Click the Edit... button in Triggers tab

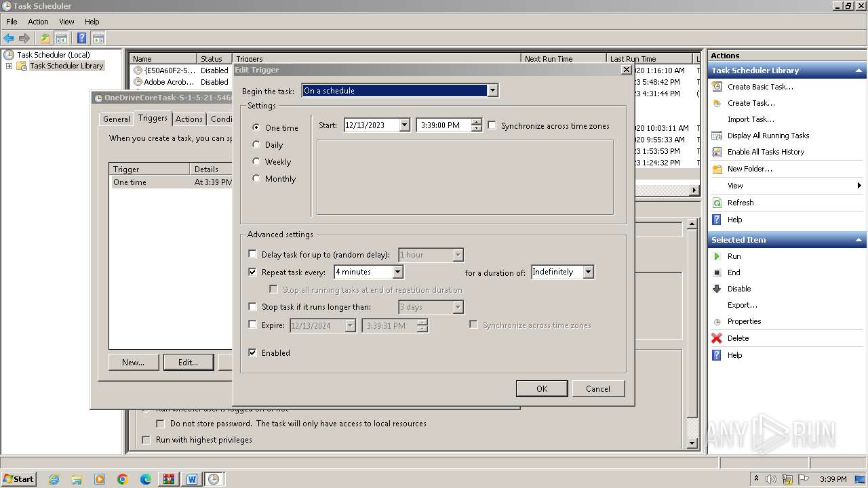(x=188, y=362)
